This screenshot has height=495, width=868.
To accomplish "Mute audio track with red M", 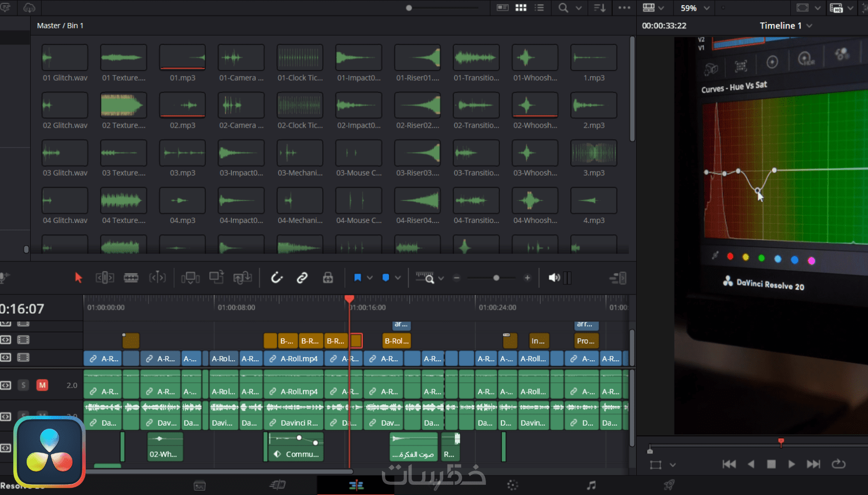I will click(42, 385).
